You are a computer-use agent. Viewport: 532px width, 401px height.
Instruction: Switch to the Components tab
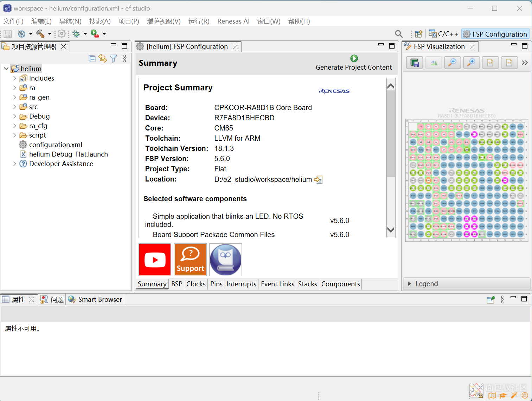340,284
